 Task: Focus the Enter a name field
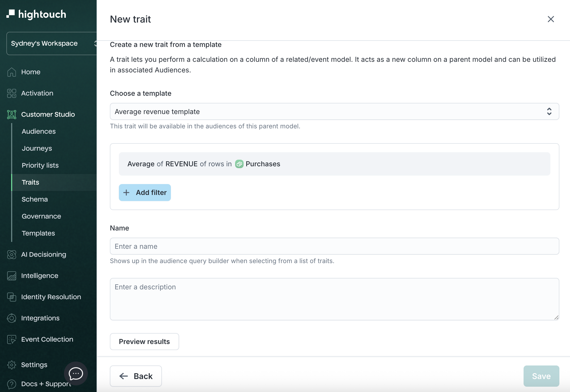334,246
